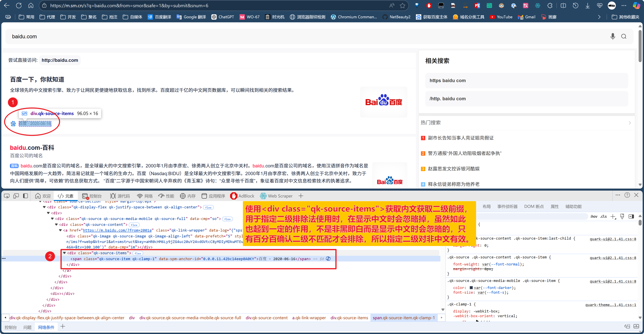Collapse the qk-source-content div node

tap(57, 225)
